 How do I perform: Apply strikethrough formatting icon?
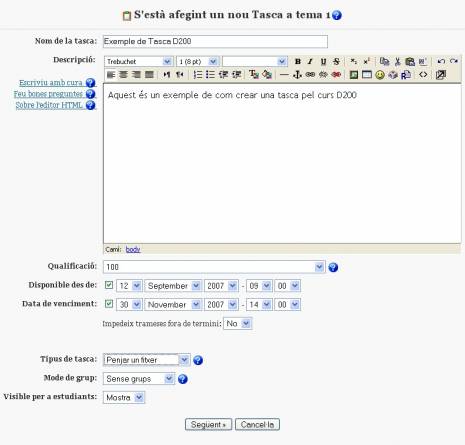[336, 61]
